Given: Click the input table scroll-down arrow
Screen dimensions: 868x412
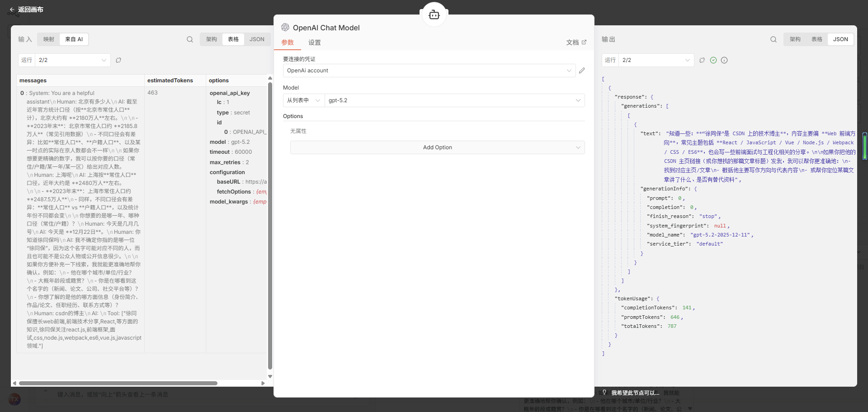Looking at the screenshot, I should [x=270, y=376].
